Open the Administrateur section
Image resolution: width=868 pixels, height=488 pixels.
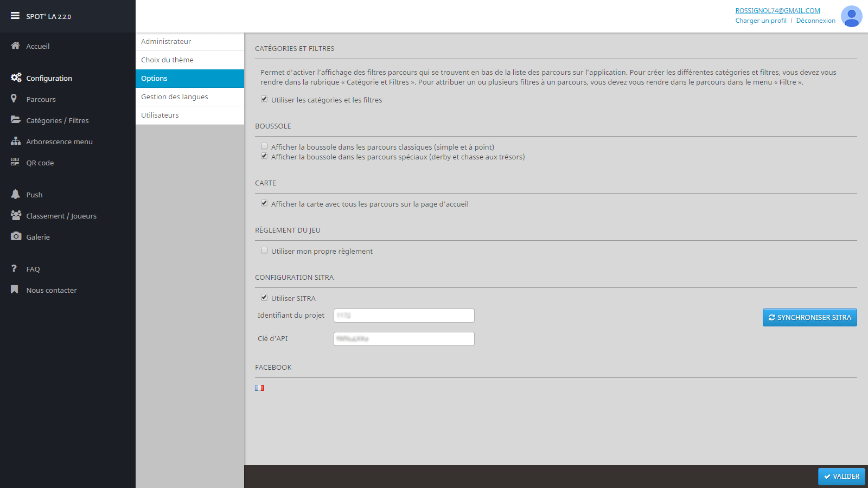[x=165, y=41]
